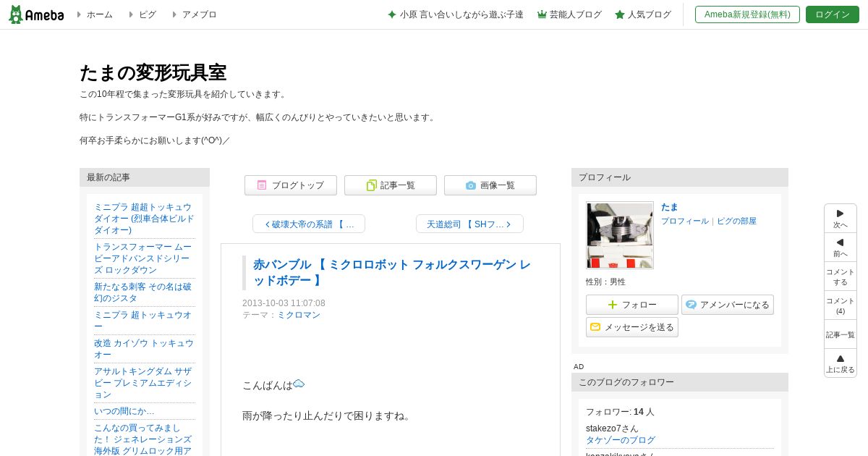This screenshot has width=868, height=456.
Task: Open 芸能人ブログ link
Action: coord(576,14)
